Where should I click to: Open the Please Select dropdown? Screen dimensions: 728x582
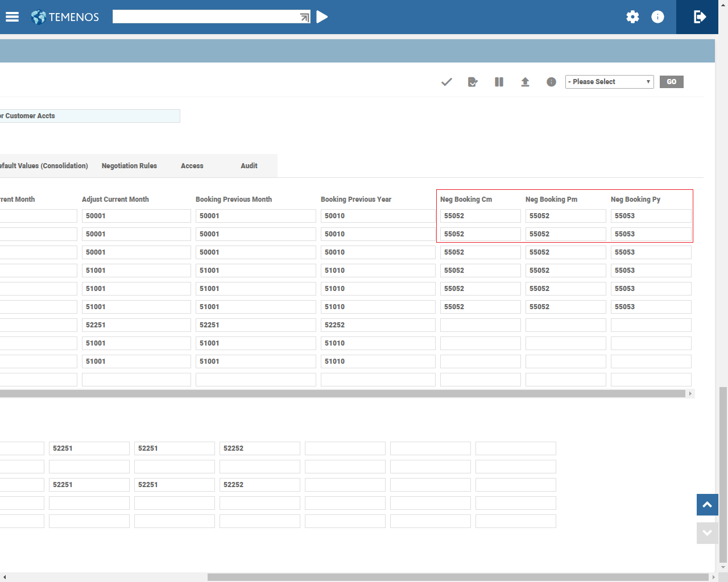(x=609, y=82)
